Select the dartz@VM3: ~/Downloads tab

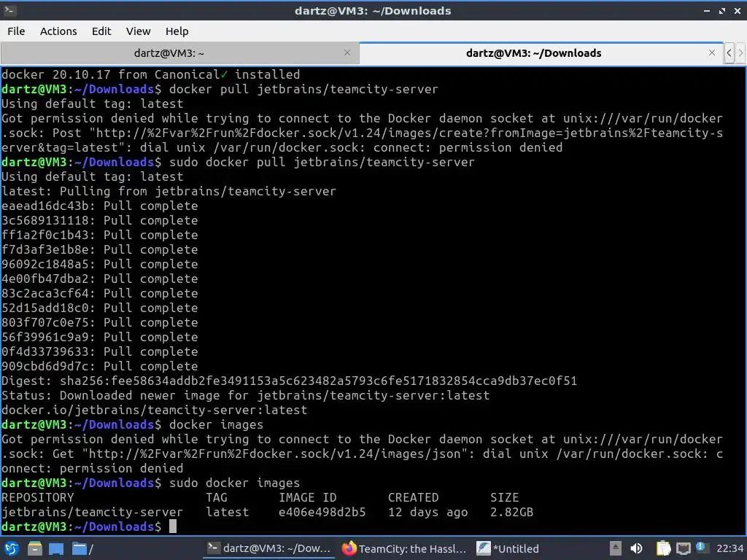pos(541,52)
